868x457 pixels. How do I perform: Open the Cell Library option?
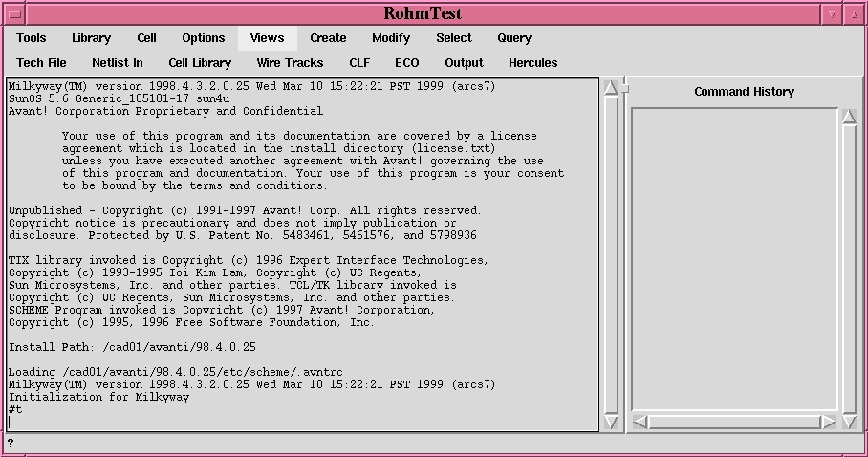tap(200, 63)
